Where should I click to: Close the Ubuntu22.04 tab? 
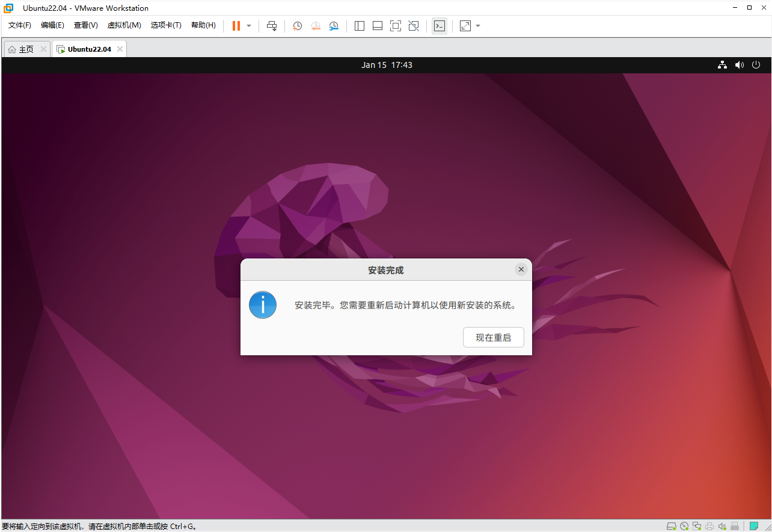[x=120, y=49]
